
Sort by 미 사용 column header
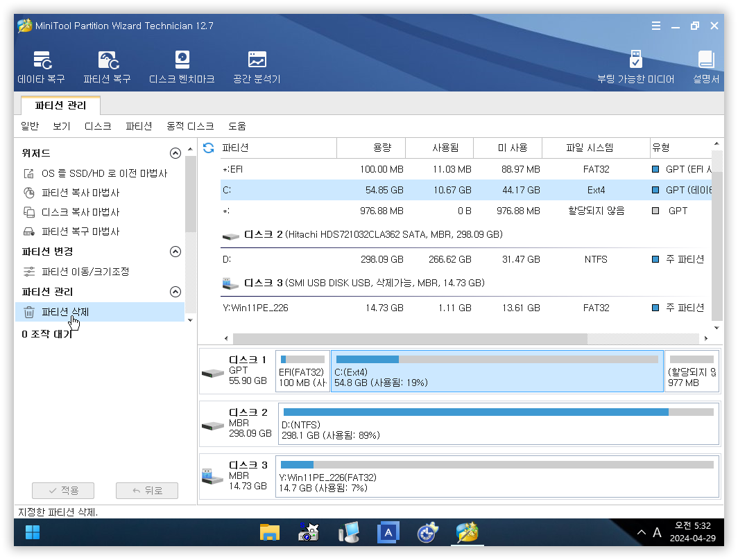(508, 148)
